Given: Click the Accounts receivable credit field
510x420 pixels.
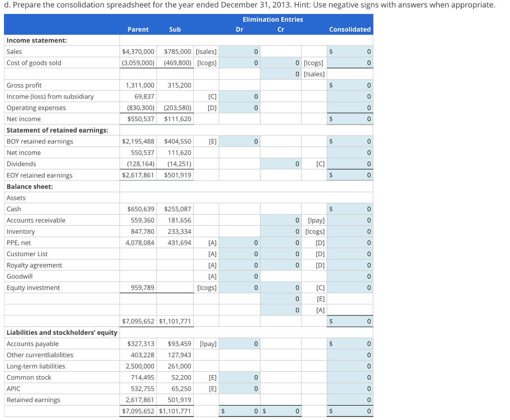Looking at the screenshot, I should 281,220.
